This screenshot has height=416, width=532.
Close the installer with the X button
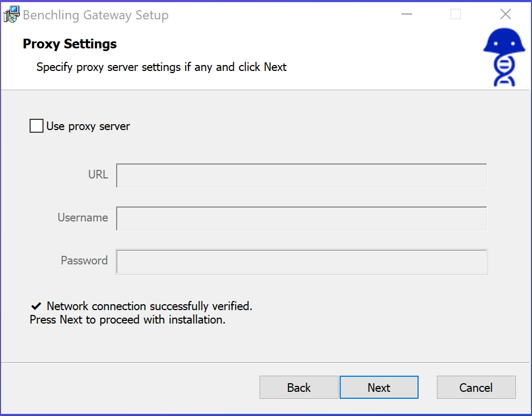pyautogui.click(x=505, y=15)
